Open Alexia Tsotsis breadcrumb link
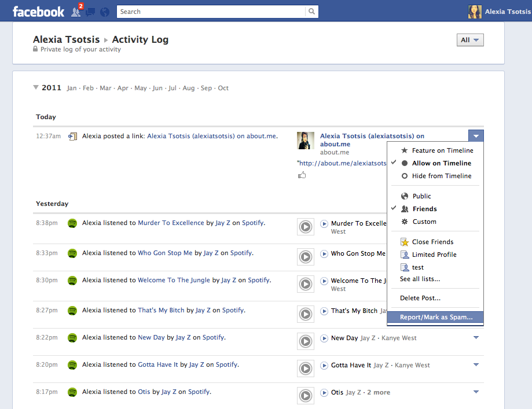The height and width of the screenshot is (409, 532). [x=67, y=40]
